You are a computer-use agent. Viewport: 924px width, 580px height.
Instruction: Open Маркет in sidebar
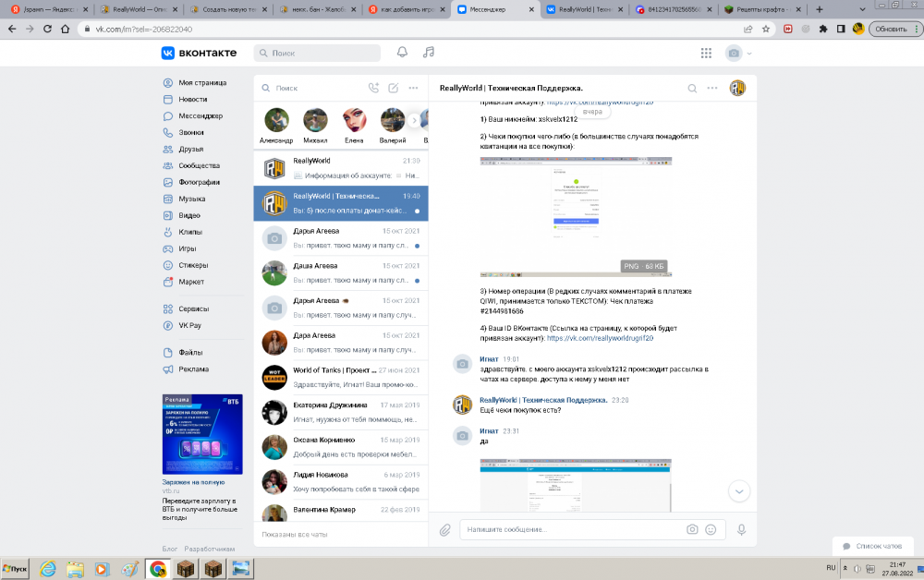(x=191, y=282)
